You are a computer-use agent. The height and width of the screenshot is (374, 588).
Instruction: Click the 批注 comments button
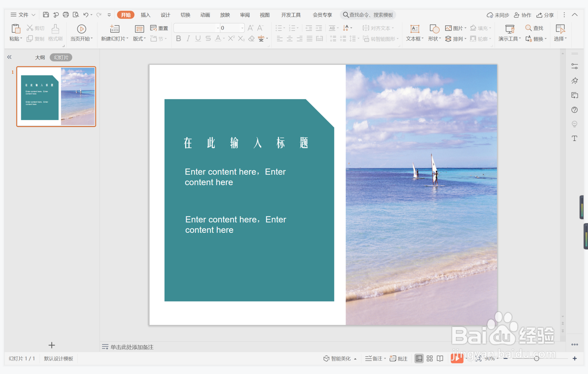click(x=399, y=358)
